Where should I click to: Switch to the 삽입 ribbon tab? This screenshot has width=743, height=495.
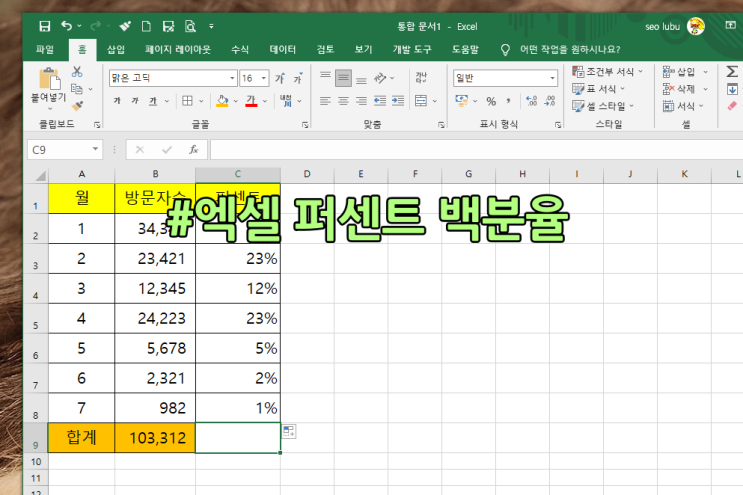coord(116,50)
